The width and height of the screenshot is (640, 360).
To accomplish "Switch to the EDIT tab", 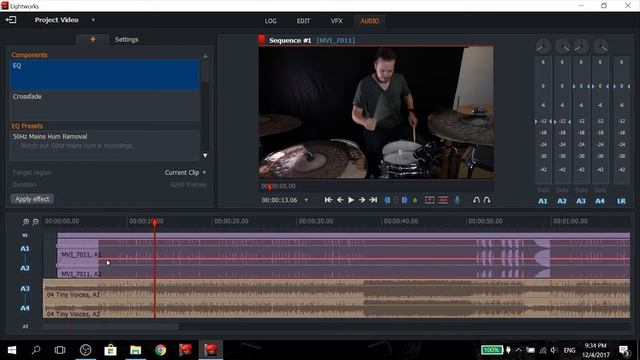I will (303, 21).
